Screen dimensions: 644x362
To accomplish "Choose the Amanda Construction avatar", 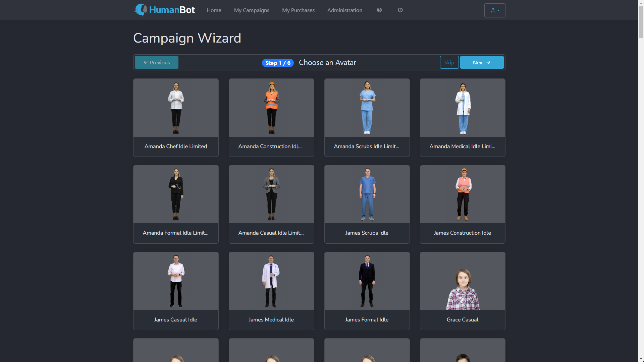I will 271,118.
